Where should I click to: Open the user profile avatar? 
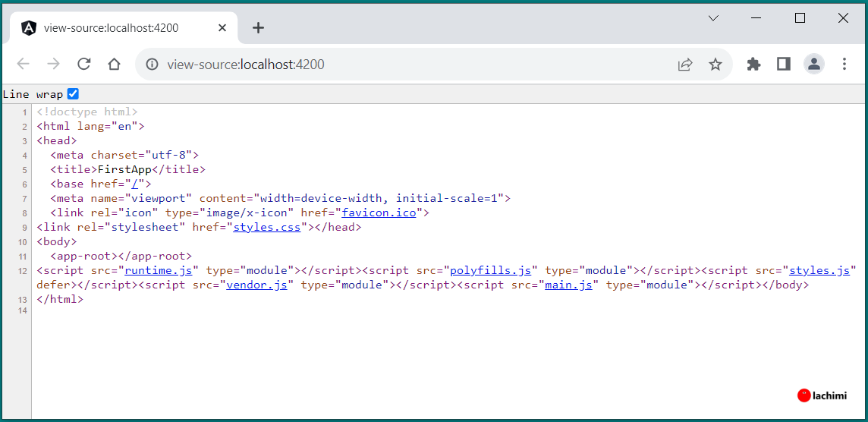(x=814, y=65)
